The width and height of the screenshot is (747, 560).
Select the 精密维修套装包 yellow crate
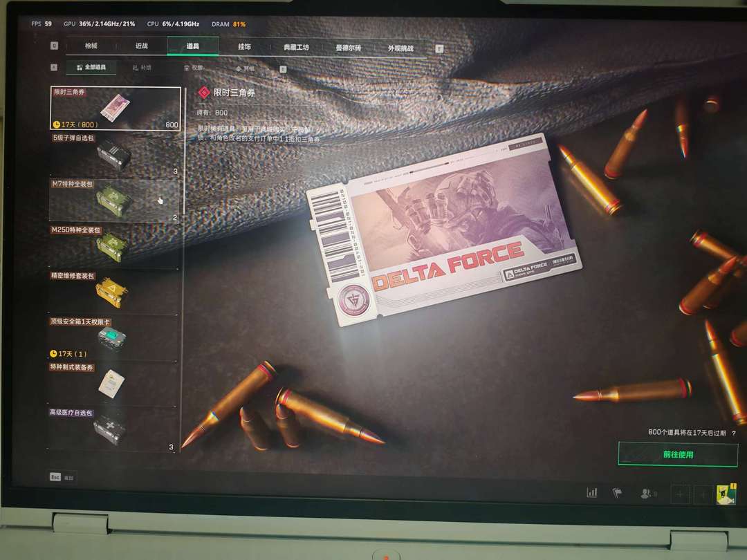114,292
